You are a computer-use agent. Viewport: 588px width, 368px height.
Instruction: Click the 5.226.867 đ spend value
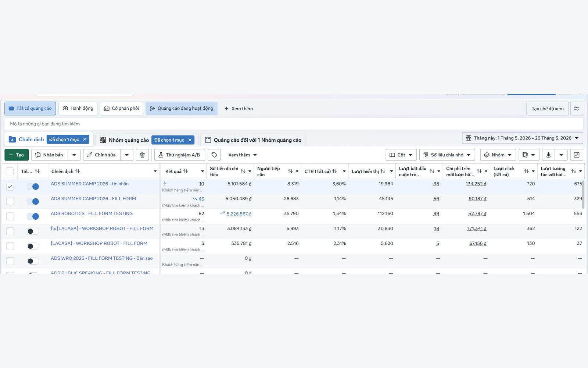(239, 214)
